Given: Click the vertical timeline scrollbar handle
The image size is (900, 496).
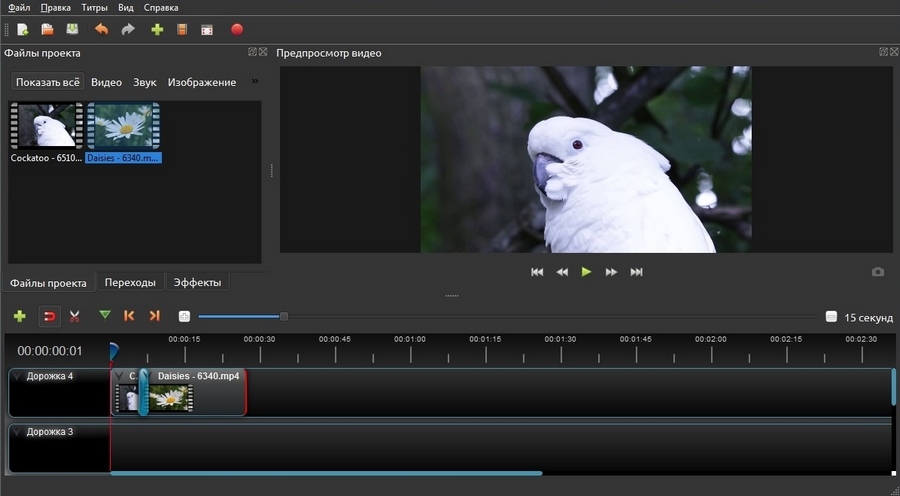Looking at the screenshot, I should point(894,387).
